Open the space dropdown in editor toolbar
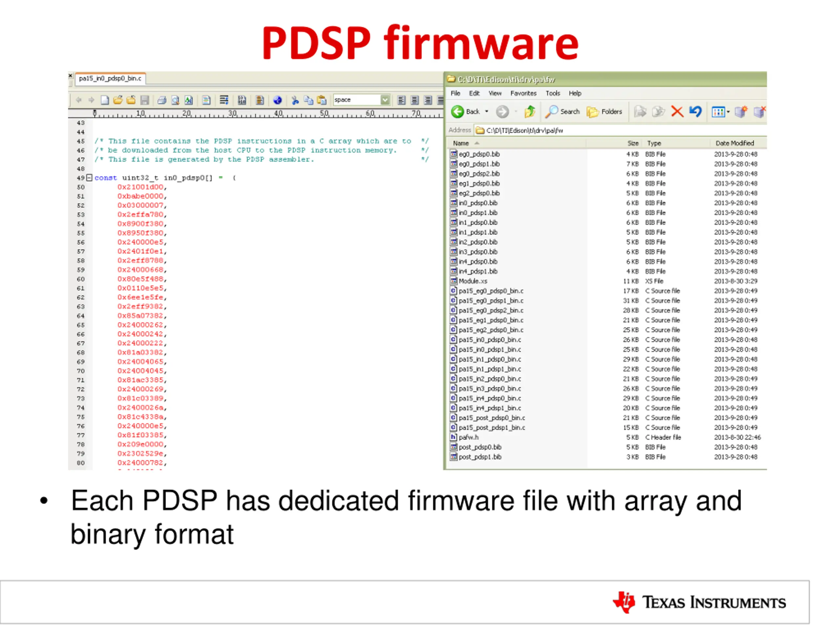 pyautogui.click(x=385, y=100)
